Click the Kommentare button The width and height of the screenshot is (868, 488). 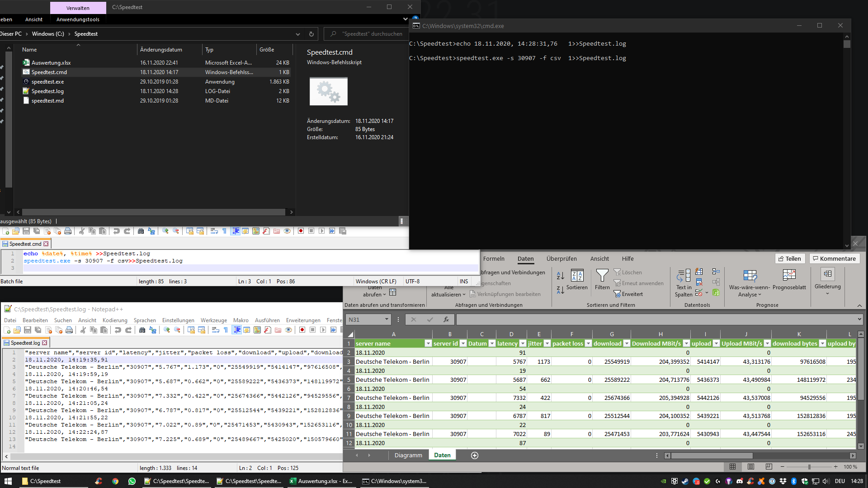pyautogui.click(x=834, y=259)
